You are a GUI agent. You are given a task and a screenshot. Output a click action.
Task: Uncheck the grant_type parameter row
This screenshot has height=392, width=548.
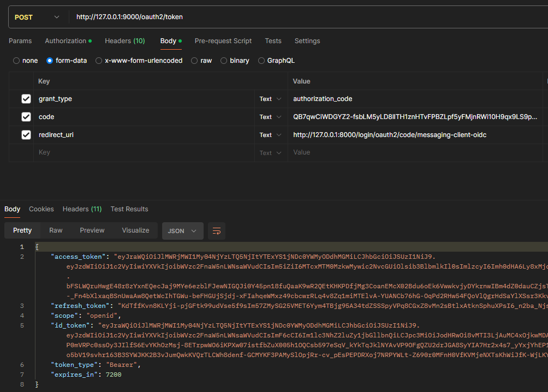pyautogui.click(x=27, y=99)
